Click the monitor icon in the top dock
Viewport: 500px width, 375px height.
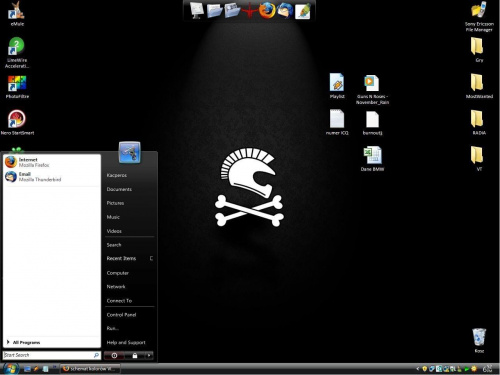(x=197, y=10)
